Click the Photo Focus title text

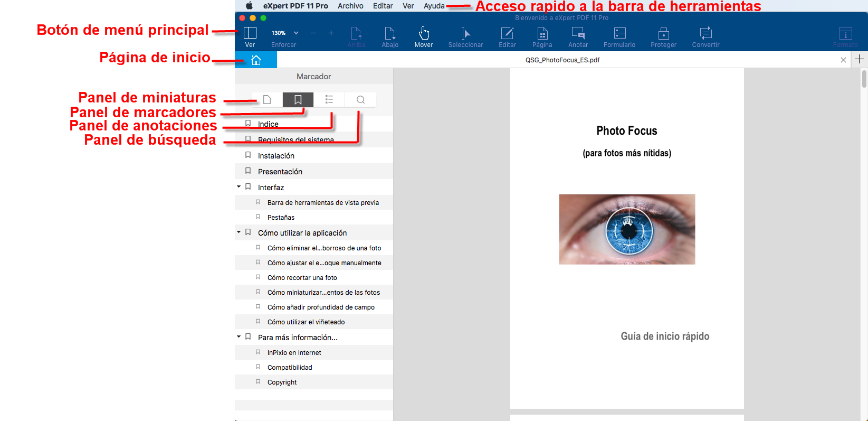pyautogui.click(x=627, y=130)
